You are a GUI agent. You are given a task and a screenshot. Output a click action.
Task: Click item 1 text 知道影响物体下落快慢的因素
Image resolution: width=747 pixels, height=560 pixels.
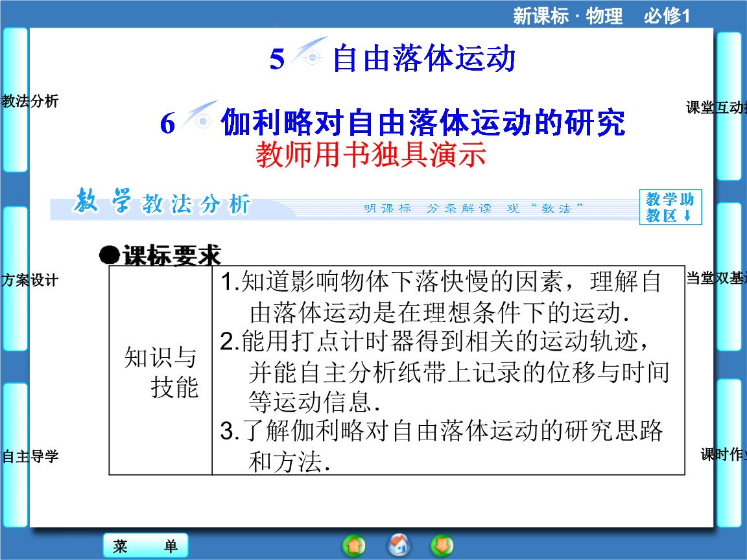coord(397,281)
